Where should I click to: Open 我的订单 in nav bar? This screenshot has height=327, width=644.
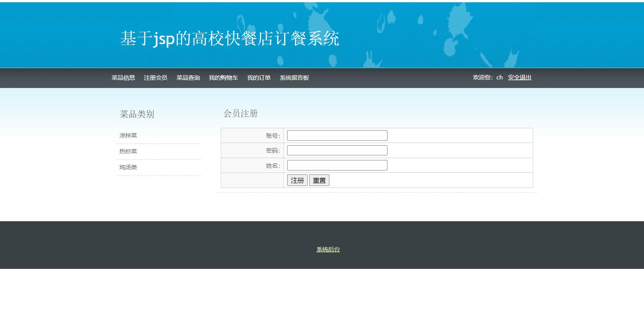(x=259, y=78)
